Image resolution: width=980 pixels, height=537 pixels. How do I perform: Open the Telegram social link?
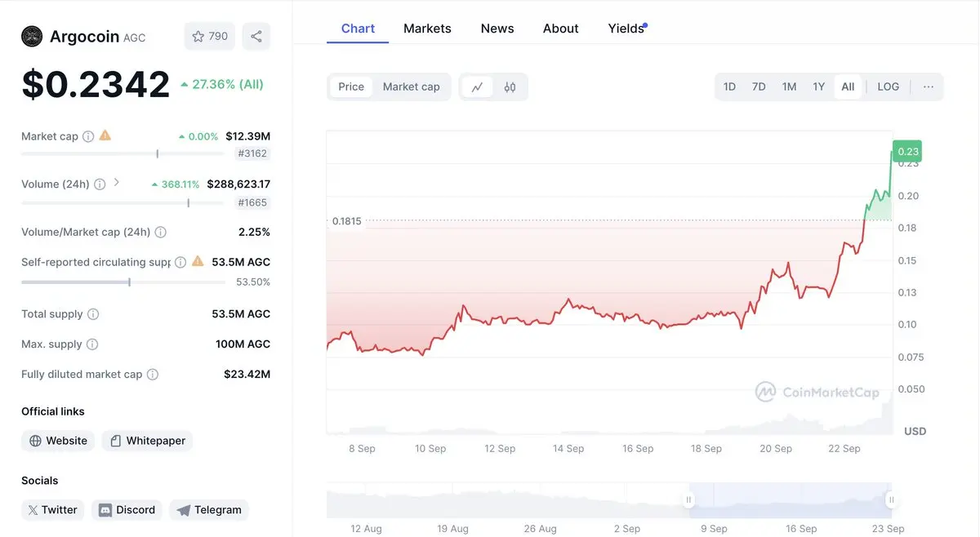tap(209, 510)
